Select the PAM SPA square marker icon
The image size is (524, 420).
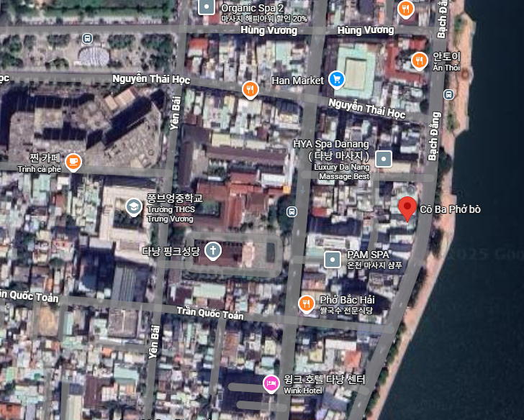tap(332, 259)
